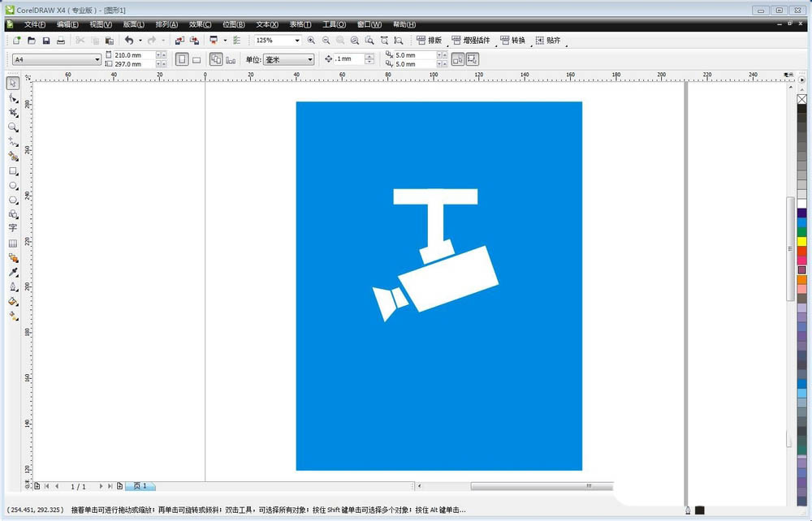Select the Zoom tool in the toolbox
This screenshot has width=812, height=521.
[13, 127]
